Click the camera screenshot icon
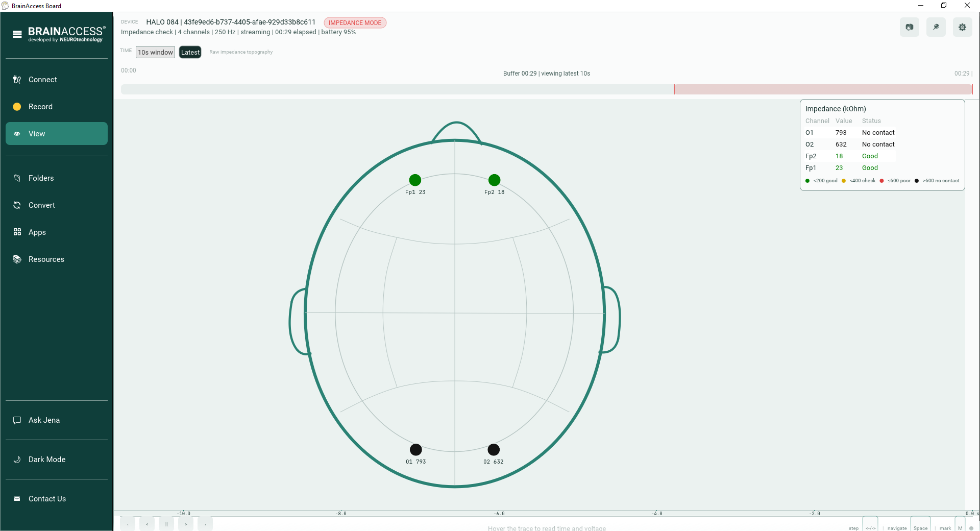This screenshot has width=980, height=531. click(909, 27)
